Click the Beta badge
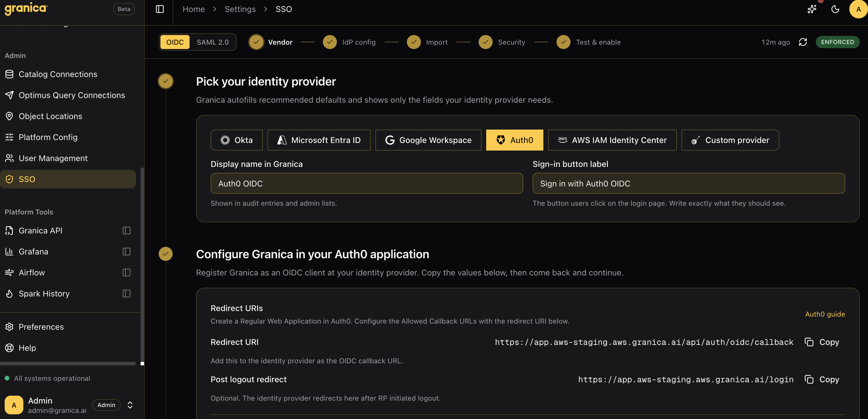This screenshot has height=419, width=868. (x=124, y=9)
